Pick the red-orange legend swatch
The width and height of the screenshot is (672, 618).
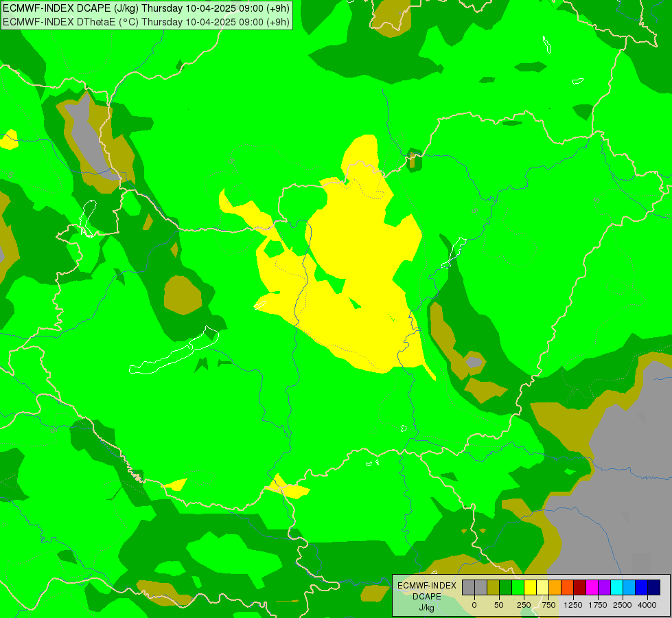pyautogui.click(x=568, y=588)
